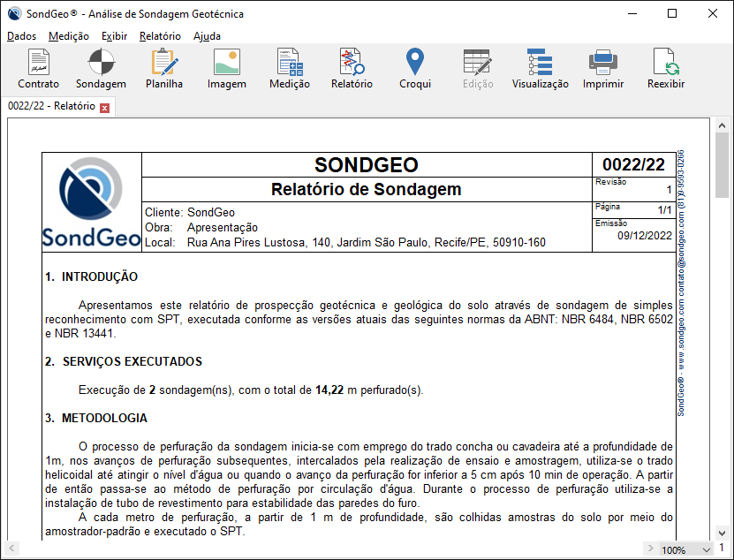Open the Ajuda menu
The image size is (734, 560).
(x=207, y=36)
